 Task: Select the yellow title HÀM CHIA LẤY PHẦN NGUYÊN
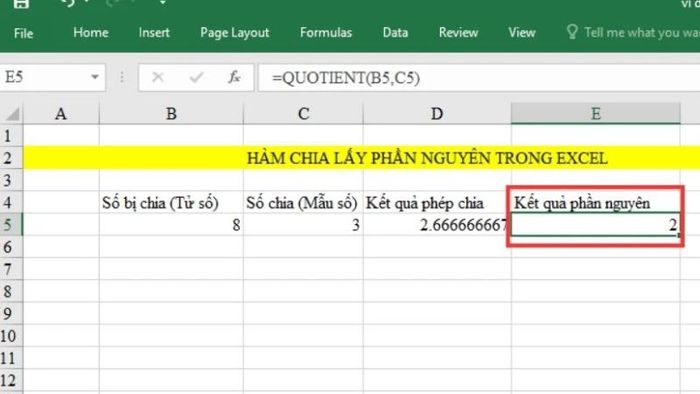coord(427,158)
